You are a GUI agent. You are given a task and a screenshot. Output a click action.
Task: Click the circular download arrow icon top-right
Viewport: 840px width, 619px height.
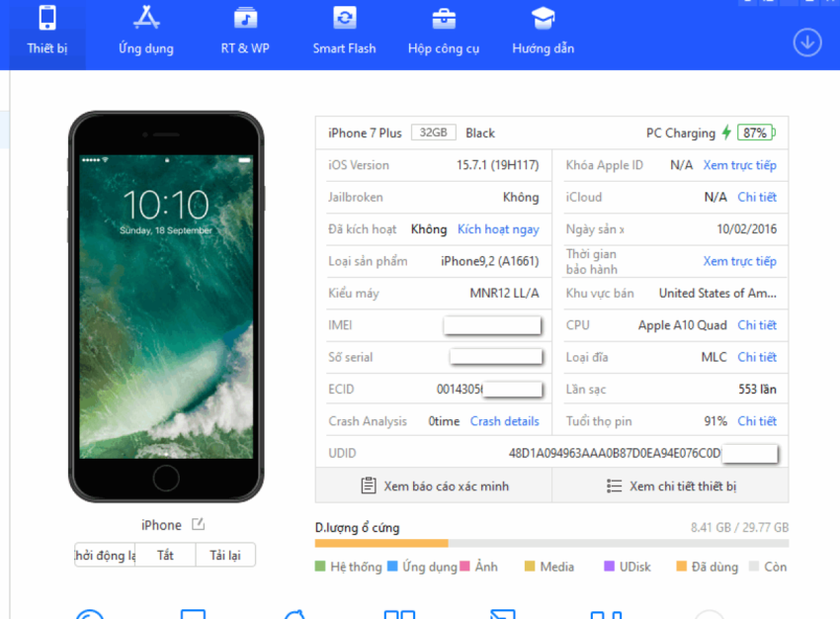pyautogui.click(x=807, y=43)
